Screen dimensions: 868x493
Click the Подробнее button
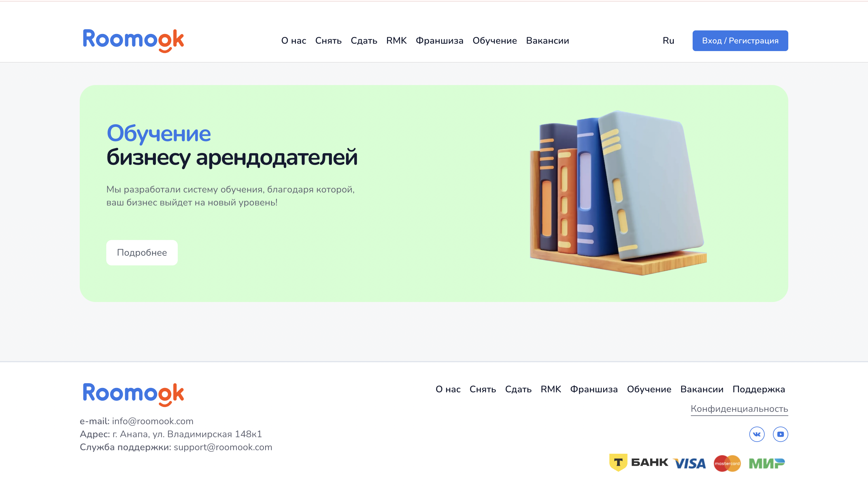142,253
